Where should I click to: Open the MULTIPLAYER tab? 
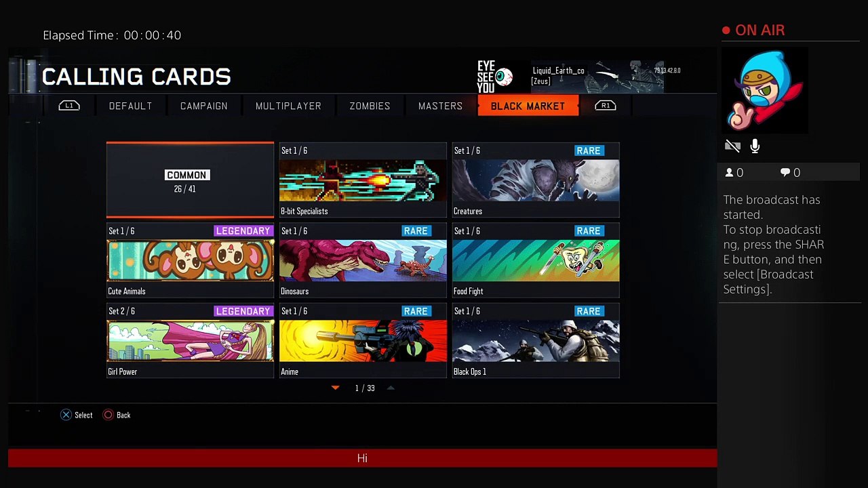288,106
